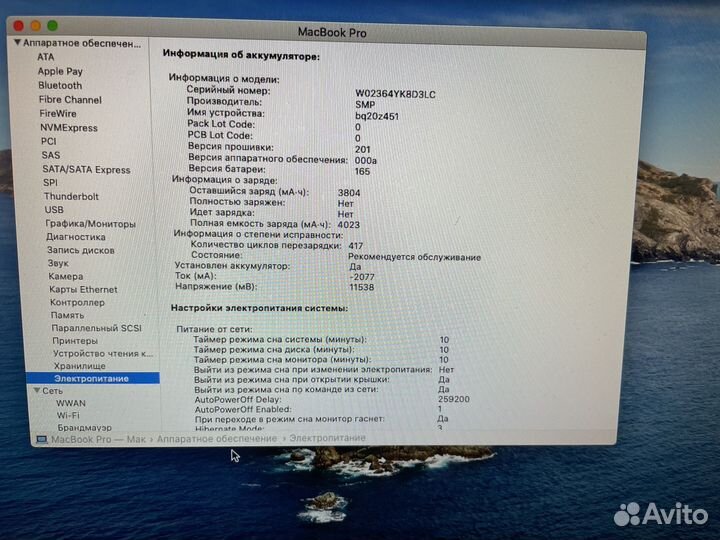Open SATA/SATA Express section
720x540 pixels.
coord(86,169)
